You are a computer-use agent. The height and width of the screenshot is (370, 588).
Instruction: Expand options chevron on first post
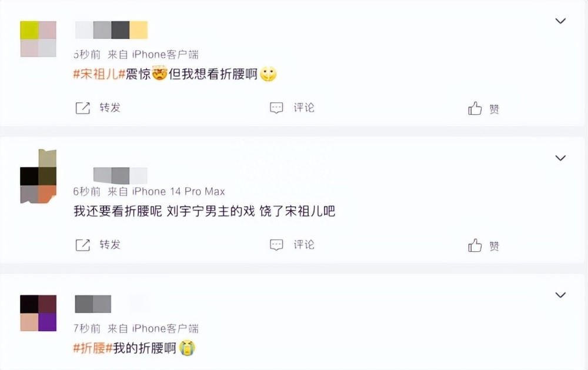(560, 21)
